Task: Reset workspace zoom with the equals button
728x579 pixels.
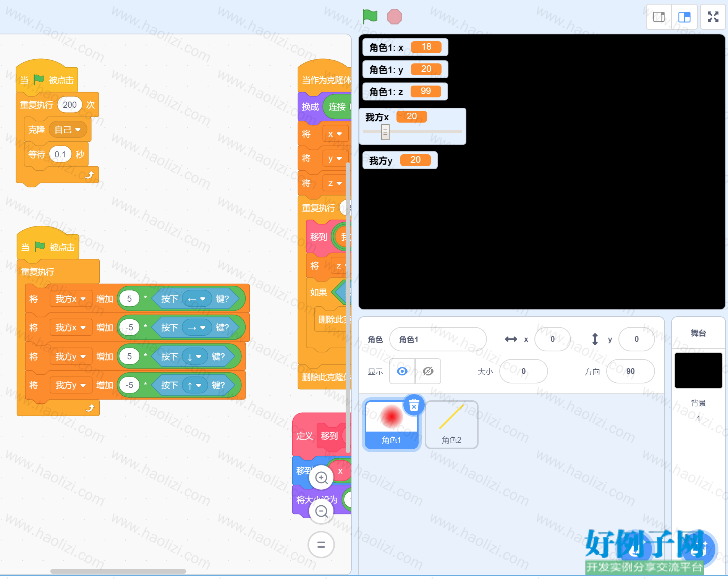Action: 321,545
